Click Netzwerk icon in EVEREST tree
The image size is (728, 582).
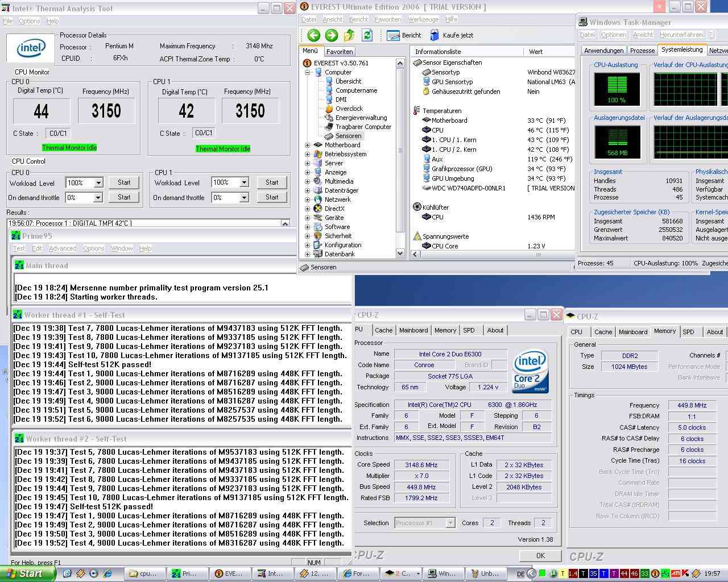318,199
